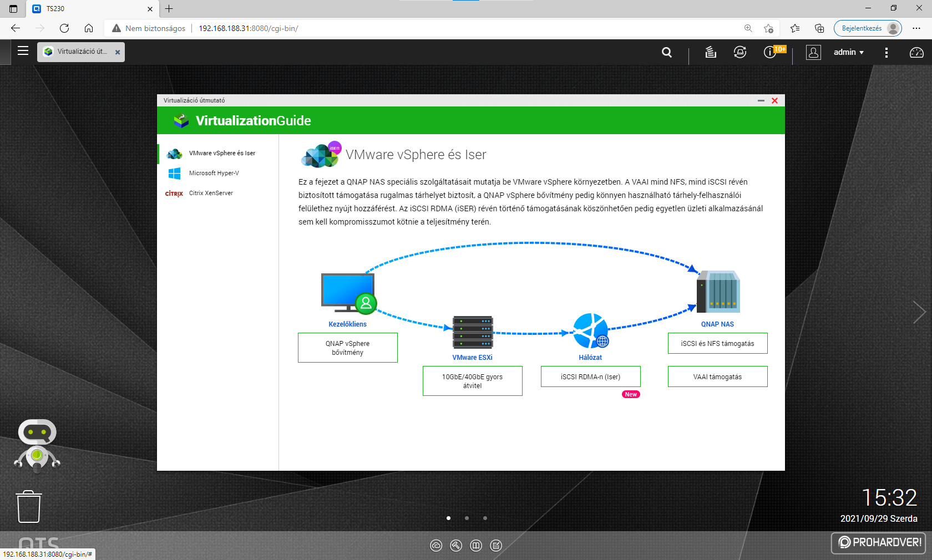Screen dimensions: 932x560
Task: Click the admin user profile icon
Action: [x=813, y=52]
